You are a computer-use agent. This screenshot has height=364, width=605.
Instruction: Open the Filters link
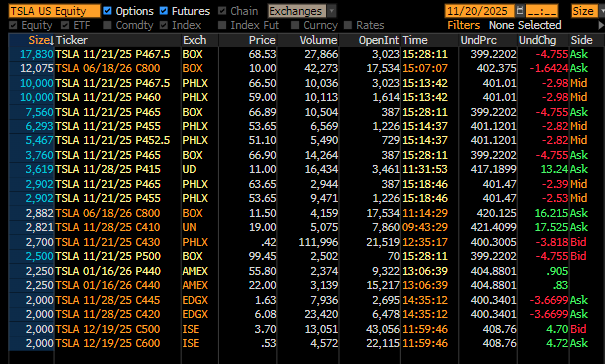coord(463,25)
